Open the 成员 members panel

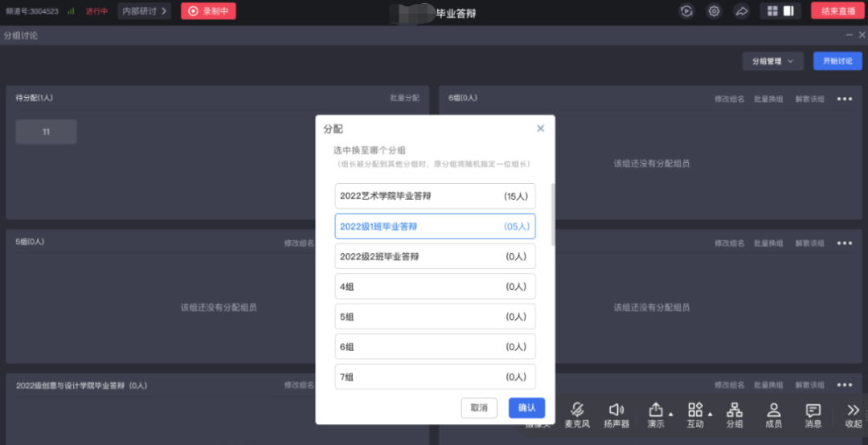(x=773, y=414)
